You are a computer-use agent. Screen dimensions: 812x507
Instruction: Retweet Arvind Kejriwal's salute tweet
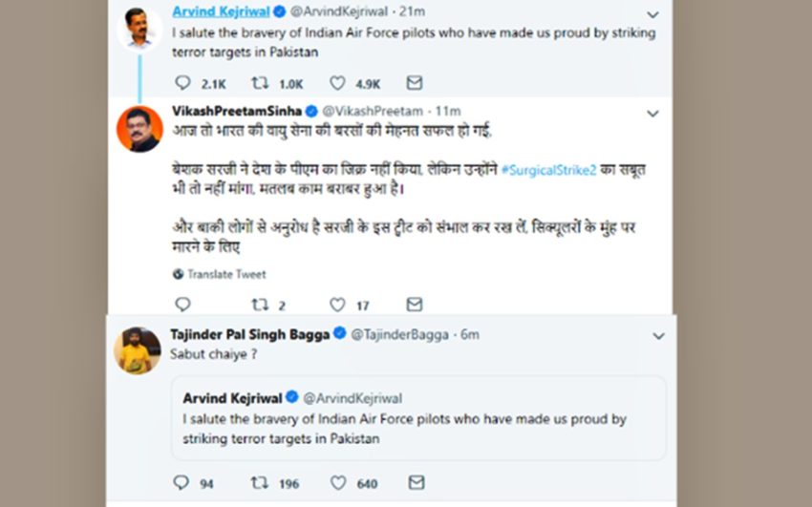259,84
